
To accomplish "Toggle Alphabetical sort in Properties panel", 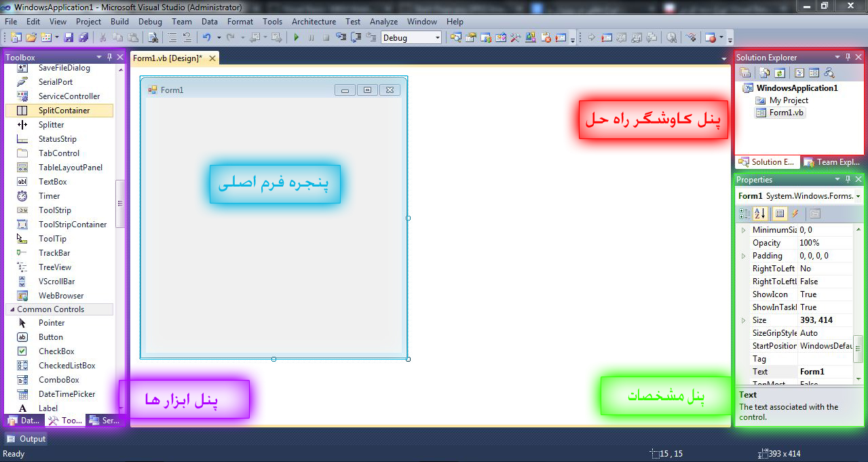I will 761,214.
